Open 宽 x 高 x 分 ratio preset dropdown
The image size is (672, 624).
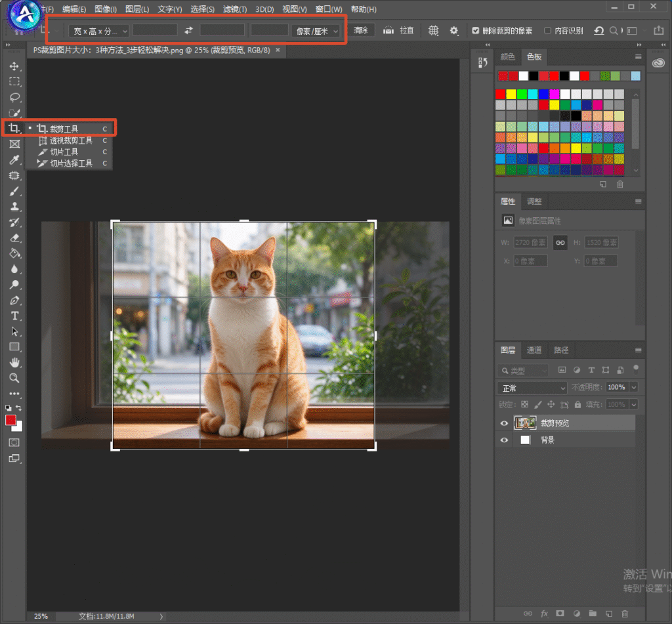click(x=98, y=31)
